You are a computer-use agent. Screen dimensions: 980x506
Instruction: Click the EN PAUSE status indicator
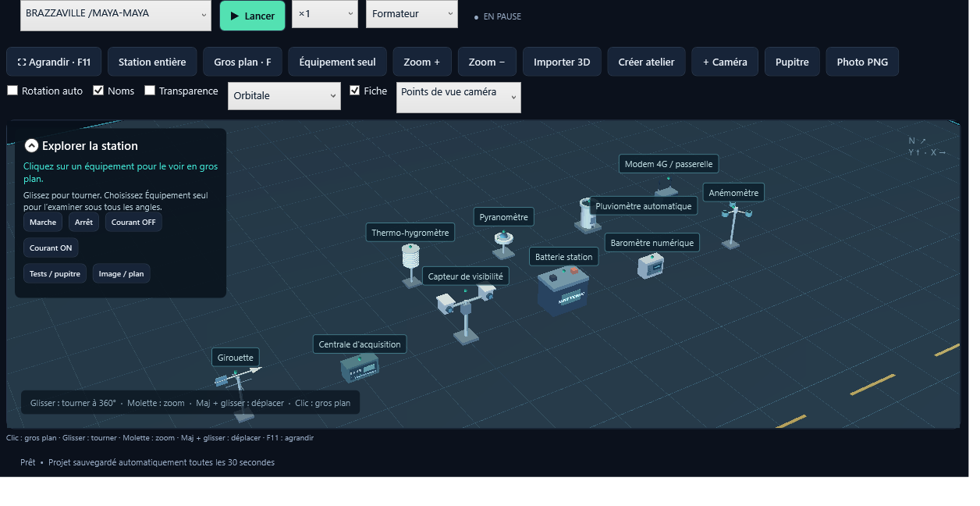[498, 16]
